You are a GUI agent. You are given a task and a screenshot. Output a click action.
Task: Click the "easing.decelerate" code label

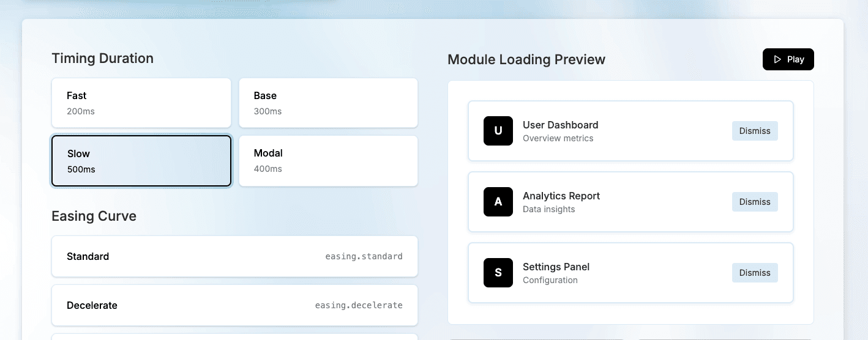pyautogui.click(x=359, y=305)
